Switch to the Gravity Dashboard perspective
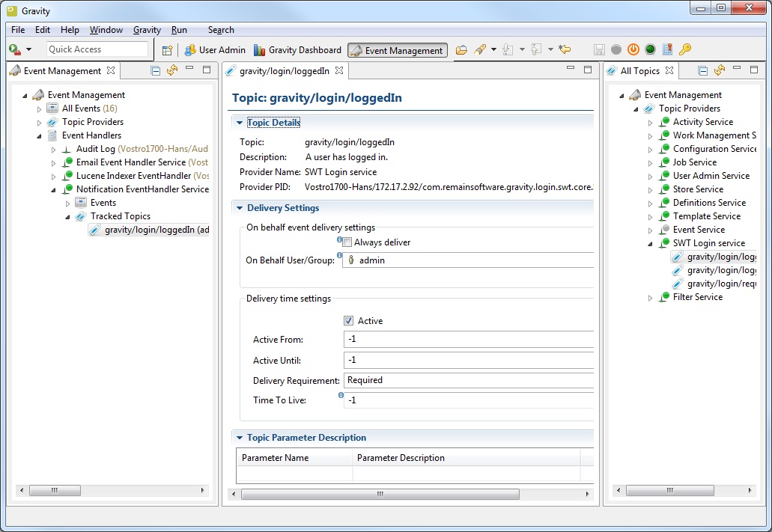This screenshot has width=772, height=532. [297, 50]
